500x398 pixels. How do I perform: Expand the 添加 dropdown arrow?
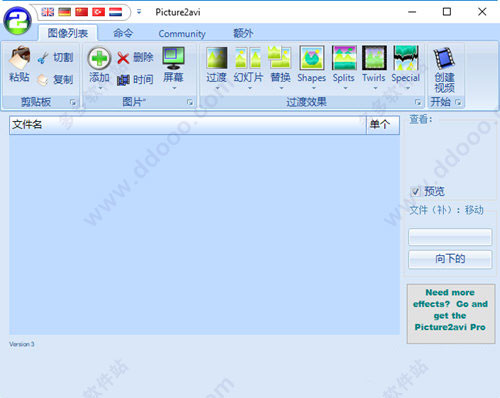(x=100, y=88)
